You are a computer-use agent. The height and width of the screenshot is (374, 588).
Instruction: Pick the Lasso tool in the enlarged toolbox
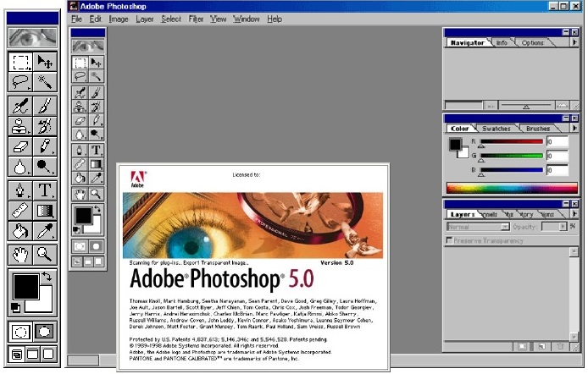(x=20, y=81)
